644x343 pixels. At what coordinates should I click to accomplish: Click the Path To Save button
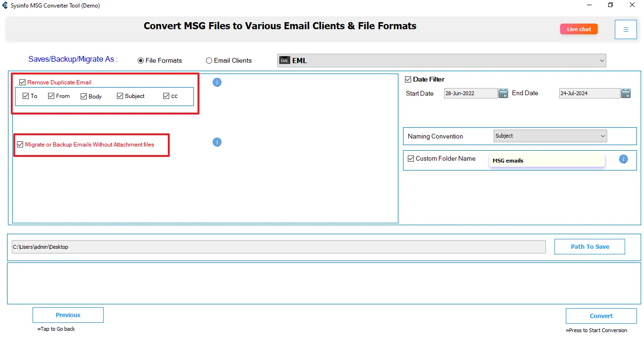pos(590,246)
